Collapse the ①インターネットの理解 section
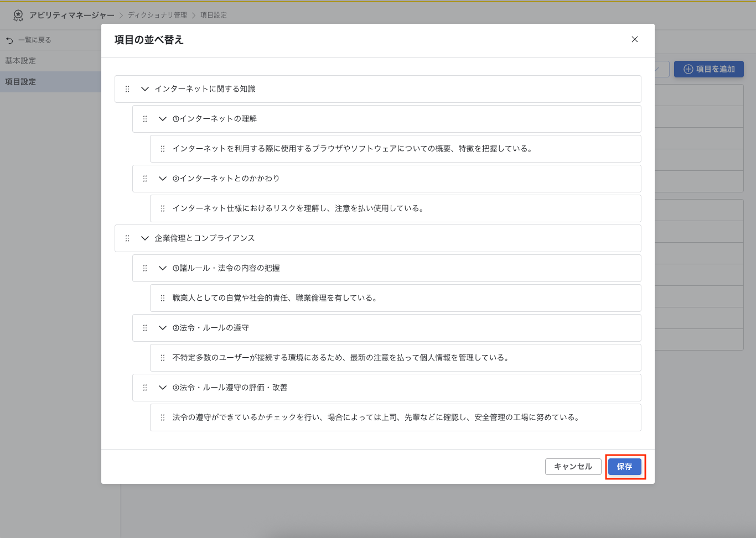 pos(163,119)
